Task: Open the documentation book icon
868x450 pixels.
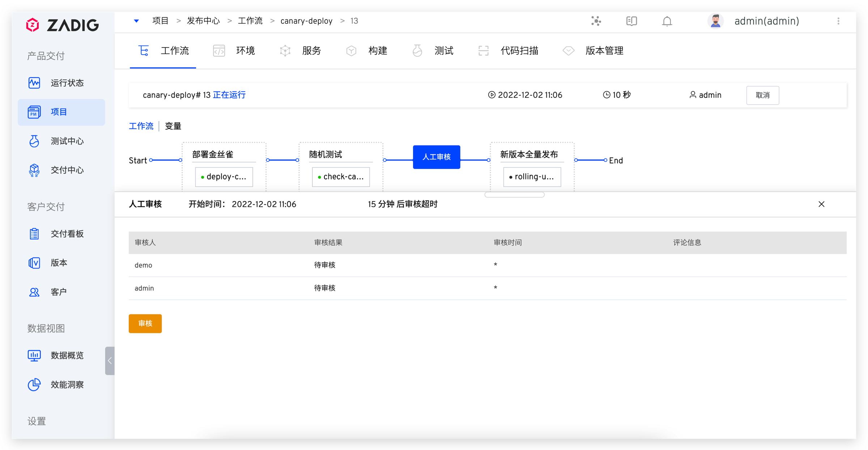Action: click(631, 21)
